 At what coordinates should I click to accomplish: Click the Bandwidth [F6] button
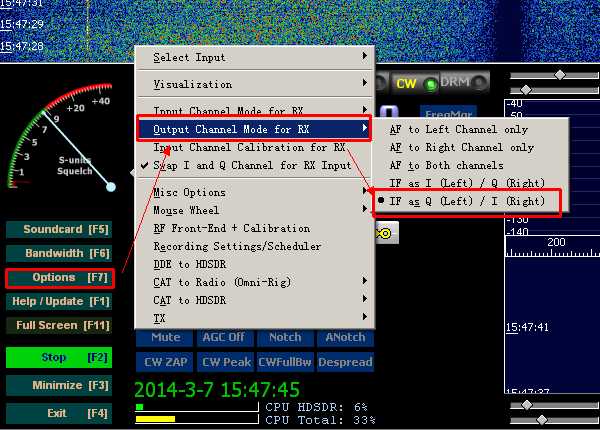point(59,253)
